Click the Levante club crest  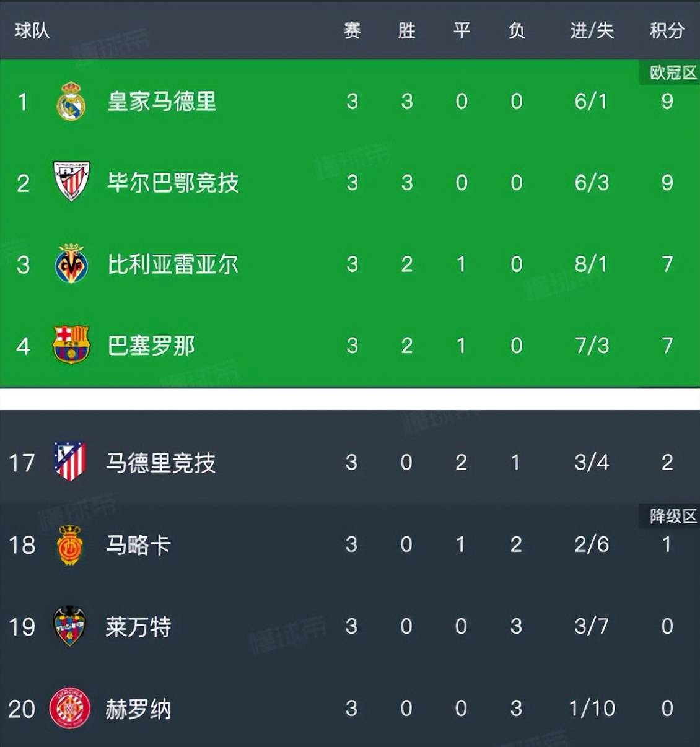click(69, 626)
